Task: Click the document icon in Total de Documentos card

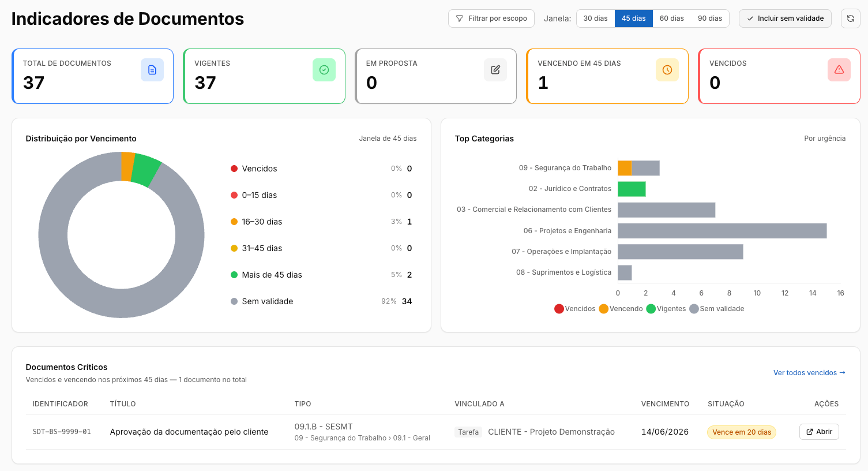Action: (152, 70)
